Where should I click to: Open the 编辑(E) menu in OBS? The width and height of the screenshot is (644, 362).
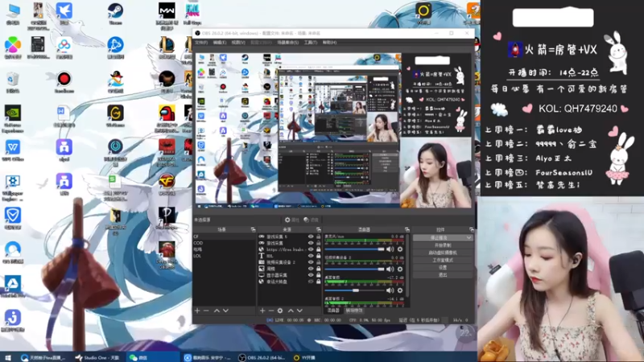pos(219,43)
